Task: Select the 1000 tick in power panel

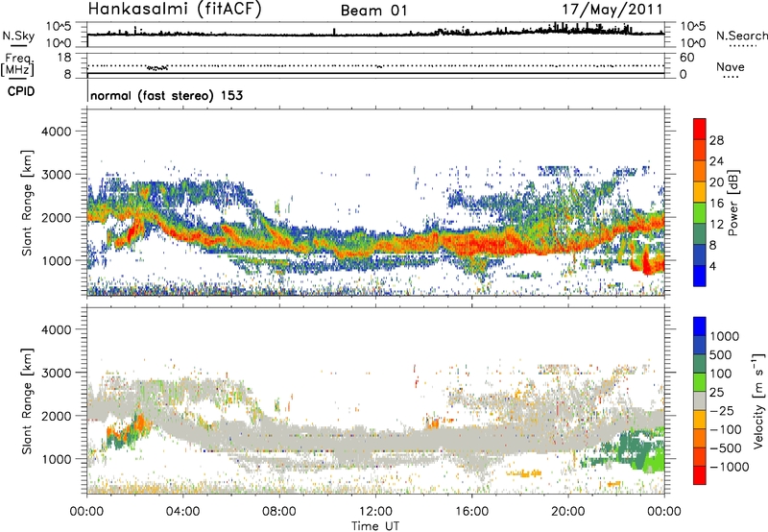Action: [x=57, y=260]
